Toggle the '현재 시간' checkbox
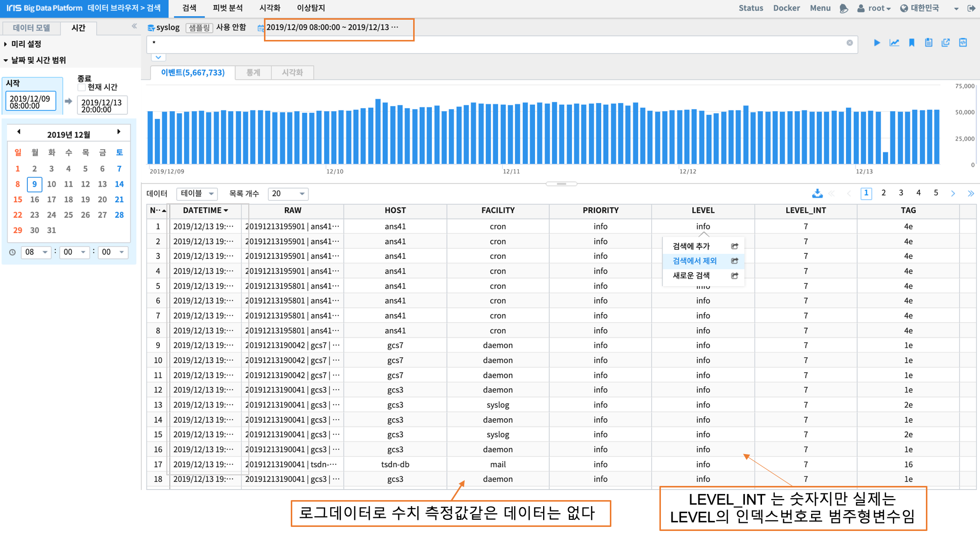The image size is (980, 535). [x=81, y=87]
